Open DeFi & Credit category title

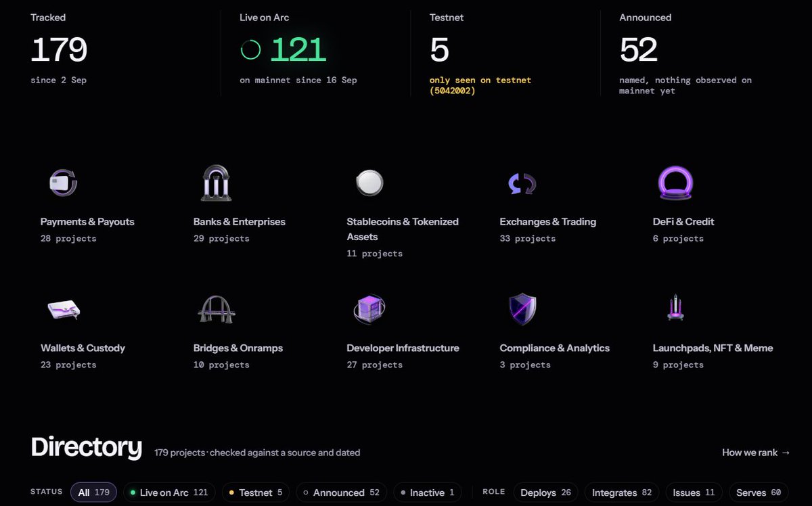tap(683, 222)
